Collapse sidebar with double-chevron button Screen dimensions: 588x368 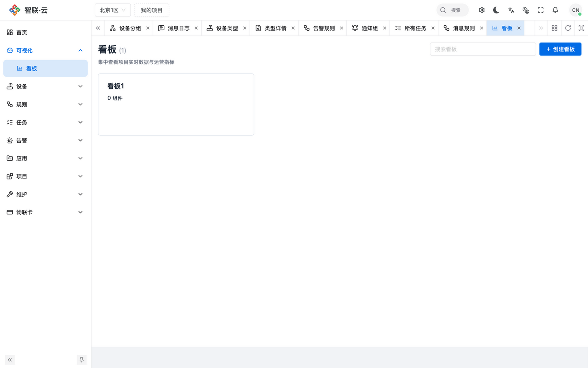[10, 360]
